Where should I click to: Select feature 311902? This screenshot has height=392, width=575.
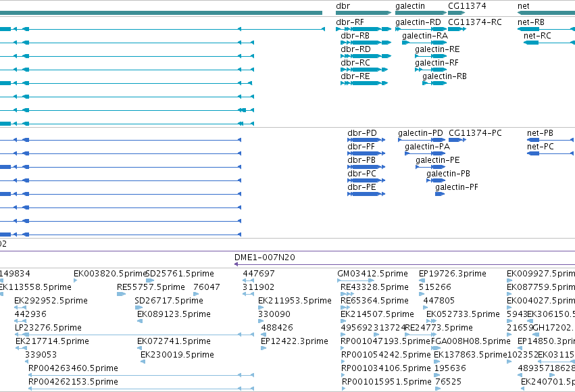(x=258, y=287)
